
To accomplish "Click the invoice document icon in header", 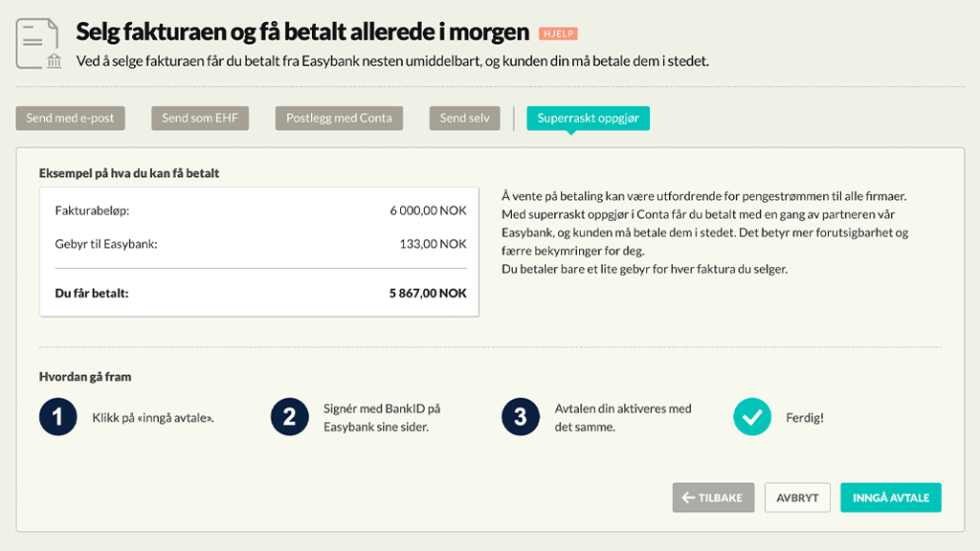I will (37, 44).
